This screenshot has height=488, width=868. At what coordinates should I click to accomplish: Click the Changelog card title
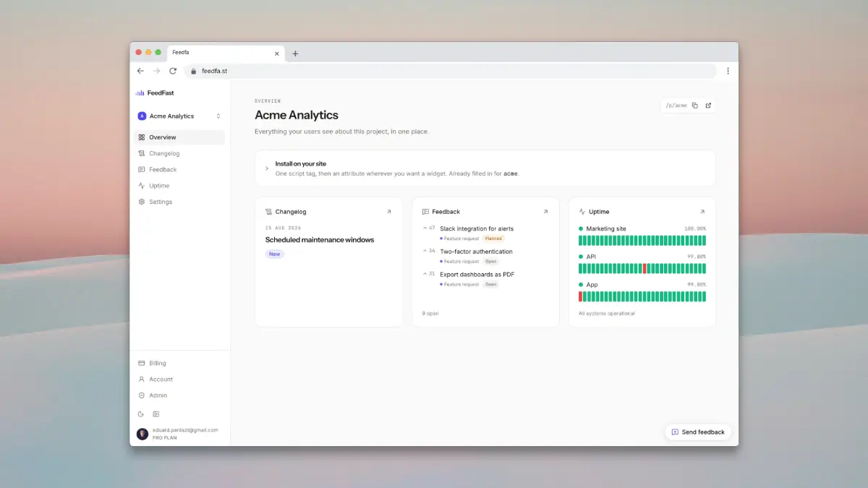pyautogui.click(x=291, y=212)
